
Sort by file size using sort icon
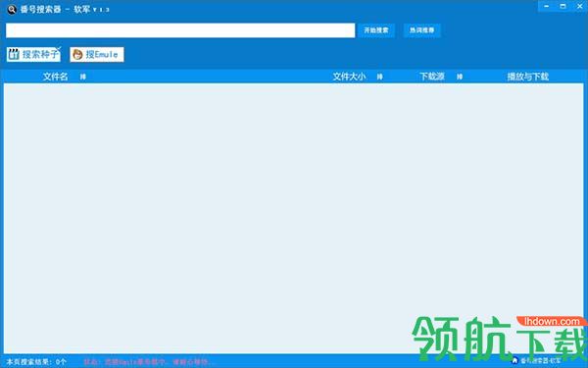[380, 77]
